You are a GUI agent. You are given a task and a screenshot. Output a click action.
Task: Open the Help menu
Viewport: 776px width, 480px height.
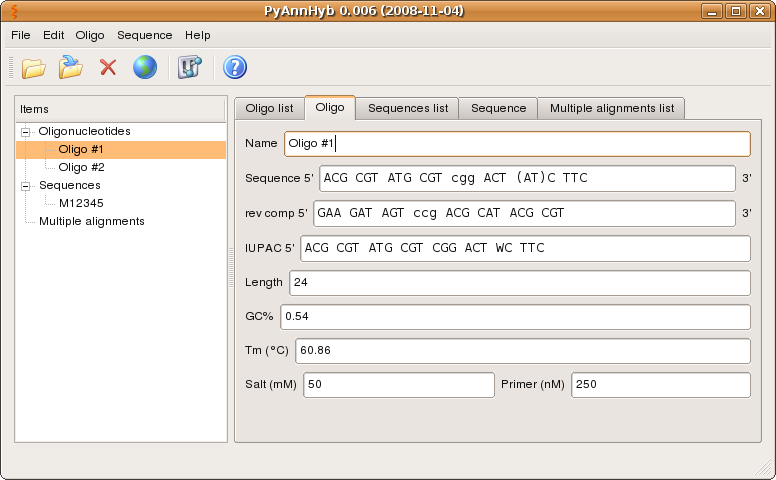[x=197, y=35]
